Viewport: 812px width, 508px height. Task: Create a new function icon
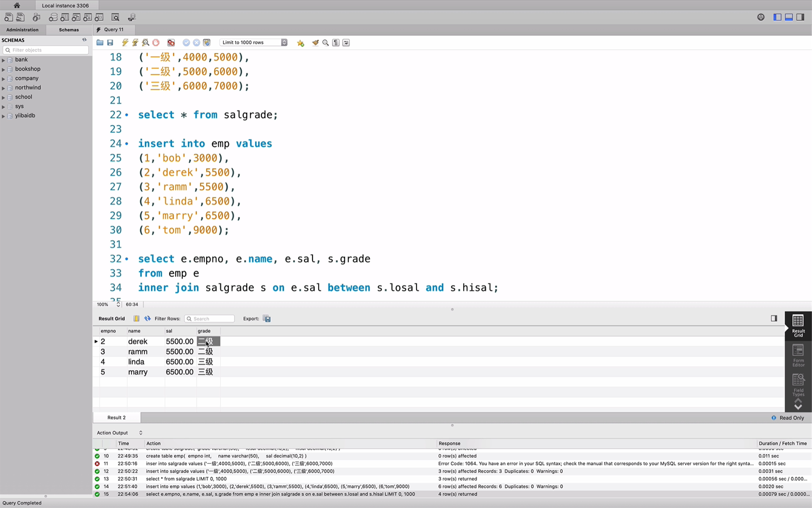[99, 17]
